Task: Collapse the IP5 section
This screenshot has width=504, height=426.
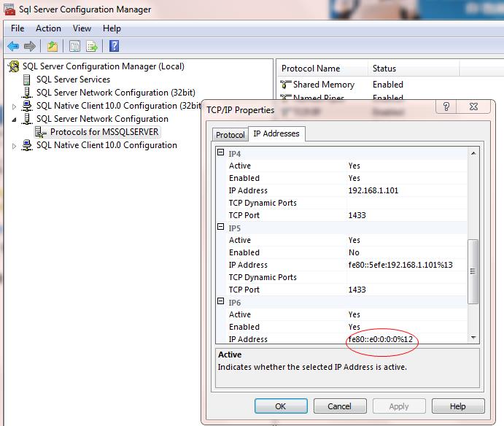Action: [x=220, y=227]
